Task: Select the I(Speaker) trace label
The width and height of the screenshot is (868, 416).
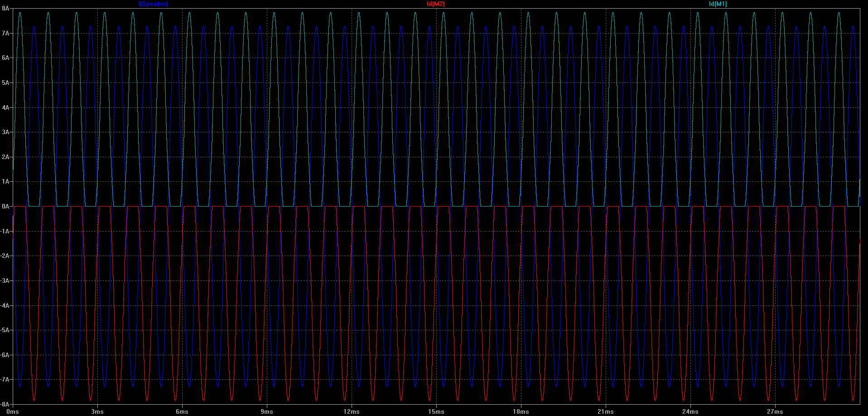Action: pyautogui.click(x=153, y=4)
